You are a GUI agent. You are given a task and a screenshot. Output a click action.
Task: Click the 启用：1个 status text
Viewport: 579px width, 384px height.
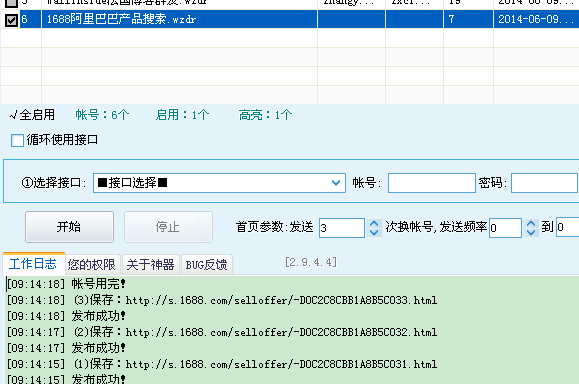click(x=182, y=115)
